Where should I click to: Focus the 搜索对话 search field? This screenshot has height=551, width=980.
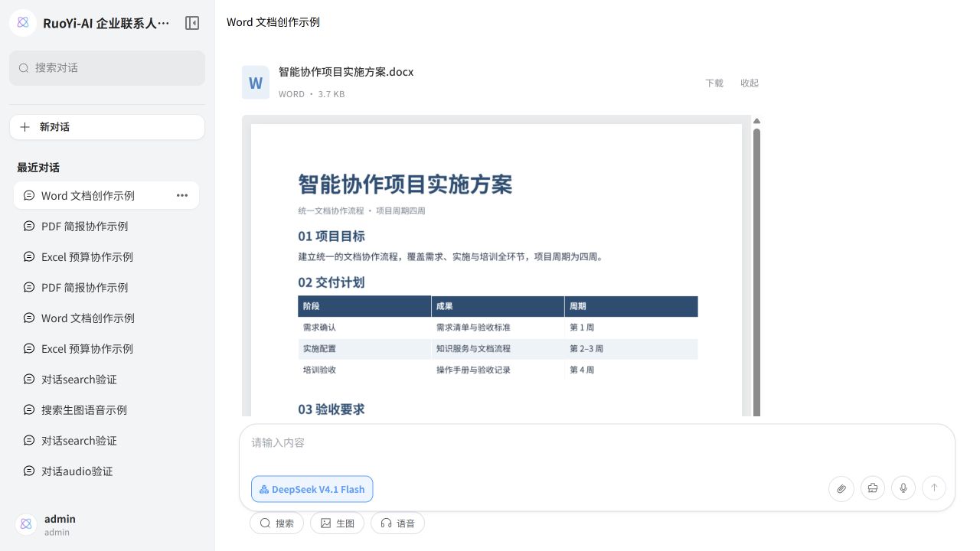click(x=107, y=68)
